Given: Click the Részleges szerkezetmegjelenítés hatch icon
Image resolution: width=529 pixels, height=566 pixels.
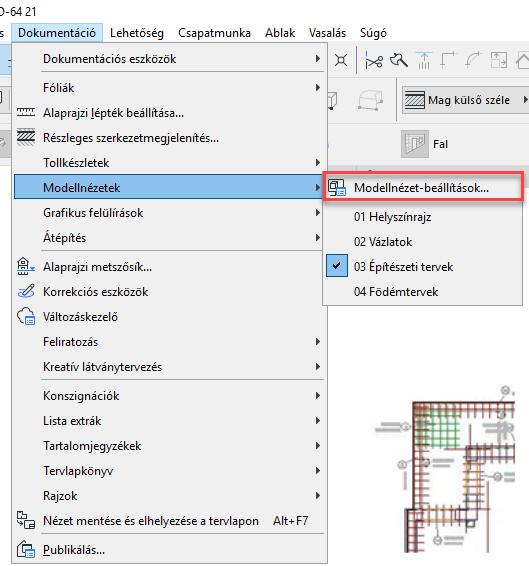Looking at the screenshot, I should click(x=26, y=137).
